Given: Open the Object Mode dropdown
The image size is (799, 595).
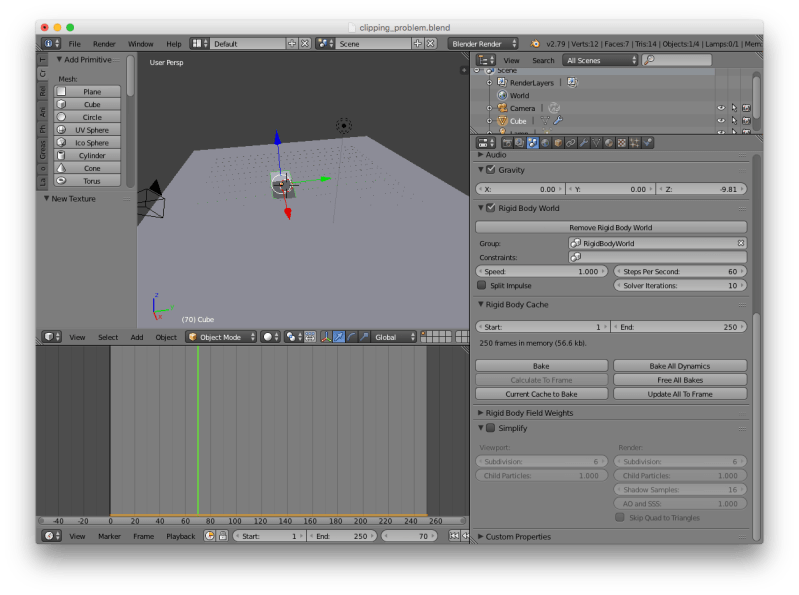Looking at the screenshot, I should pos(221,337).
